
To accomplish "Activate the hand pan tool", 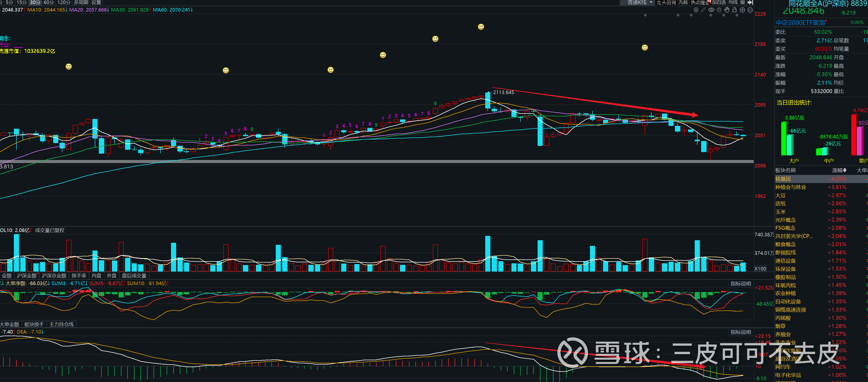I will 727,10.
